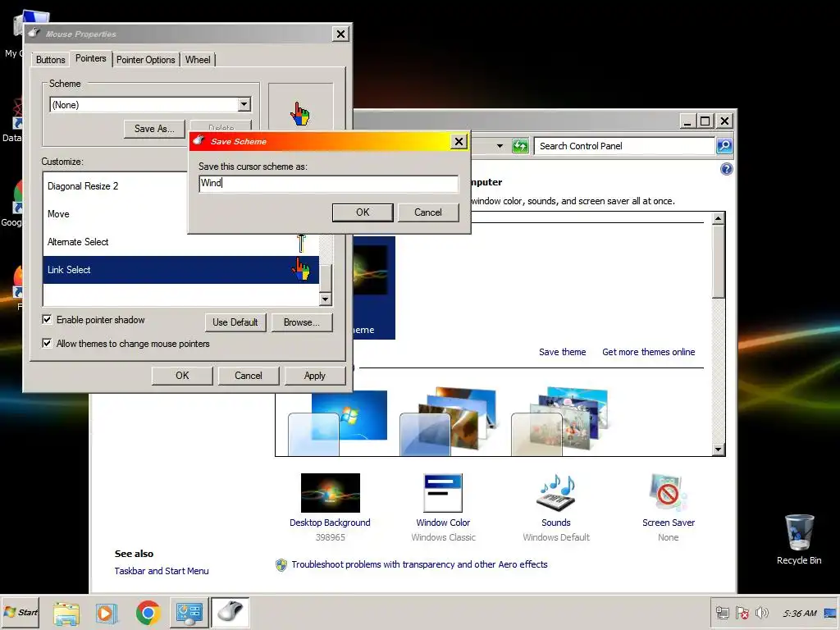Click Troubleshoot problems with transparency link

pyautogui.click(x=419, y=564)
